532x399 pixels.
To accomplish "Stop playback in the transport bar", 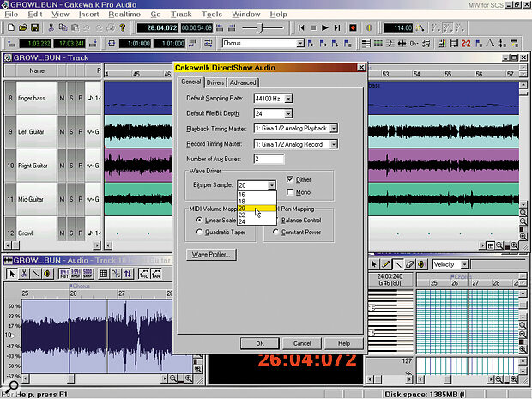I will [x=313, y=27].
